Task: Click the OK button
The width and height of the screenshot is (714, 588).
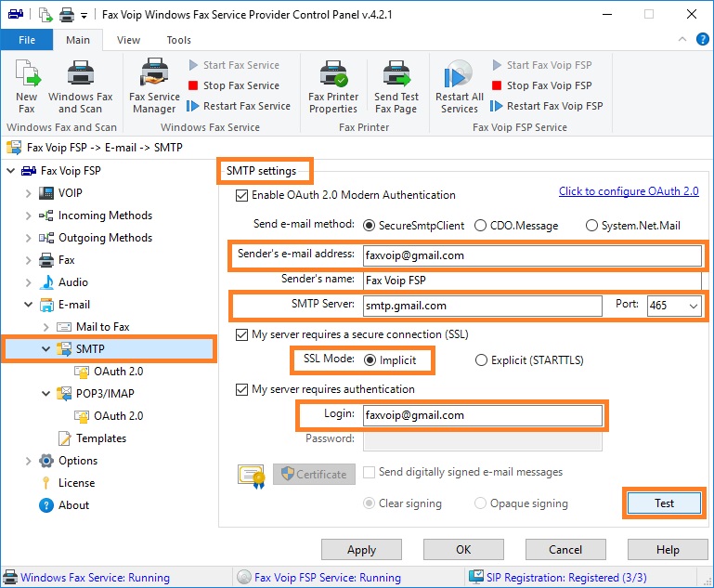Action: point(463,550)
